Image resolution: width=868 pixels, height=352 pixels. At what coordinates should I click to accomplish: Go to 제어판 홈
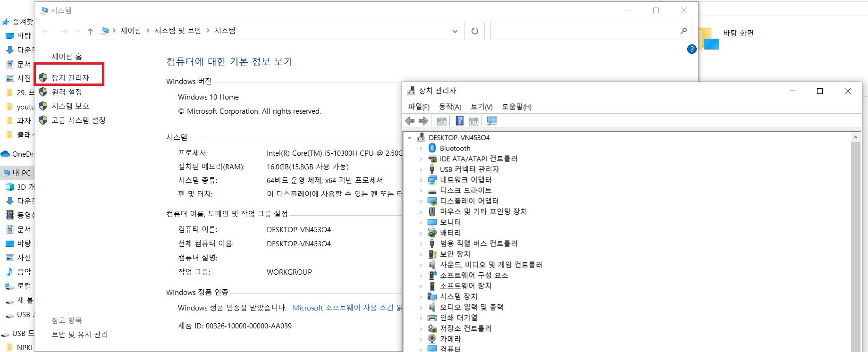click(67, 57)
